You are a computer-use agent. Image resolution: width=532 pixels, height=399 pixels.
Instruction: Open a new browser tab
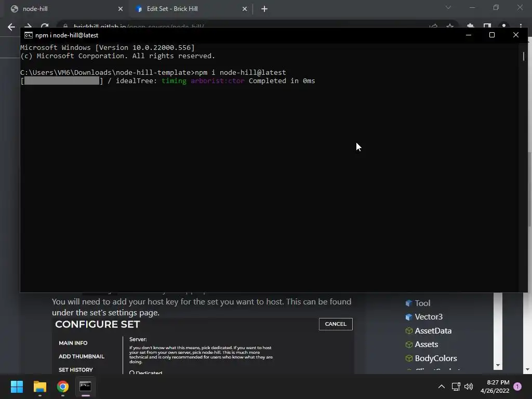[x=264, y=9]
